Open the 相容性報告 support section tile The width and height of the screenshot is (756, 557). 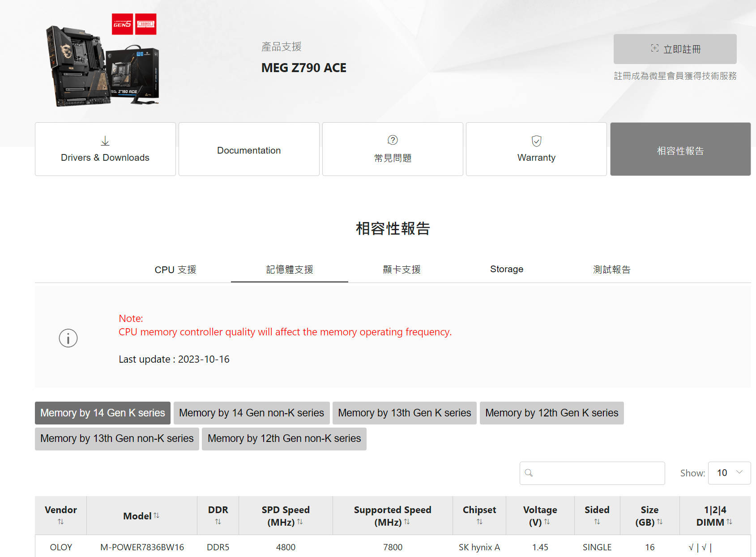[680, 149]
